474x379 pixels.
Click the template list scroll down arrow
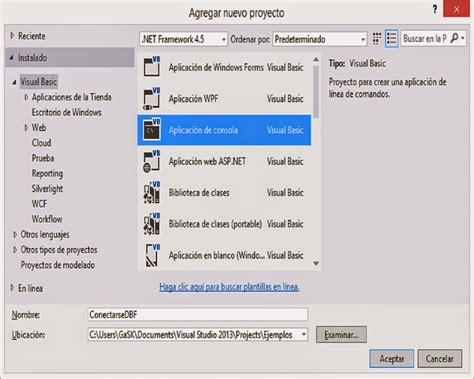(x=316, y=263)
